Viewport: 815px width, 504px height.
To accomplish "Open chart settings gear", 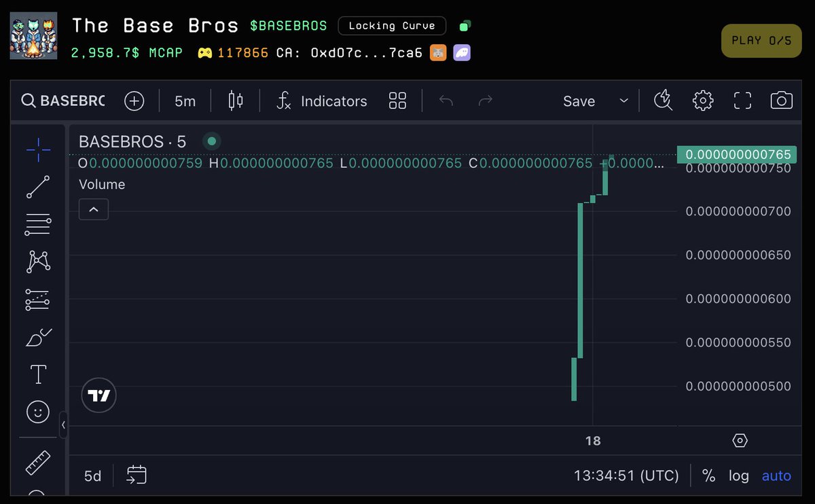I will (x=703, y=101).
